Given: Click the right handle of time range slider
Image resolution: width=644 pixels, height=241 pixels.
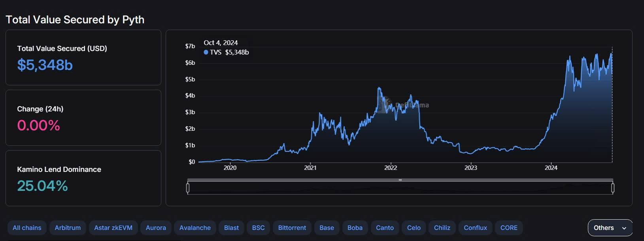Looking at the screenshot, I should click(x=613, y=188).
